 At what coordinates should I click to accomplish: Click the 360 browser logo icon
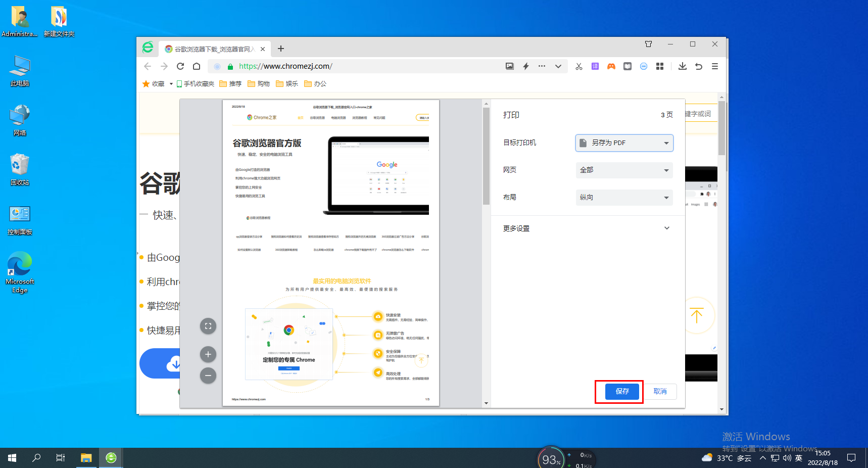tap(148, 48)
